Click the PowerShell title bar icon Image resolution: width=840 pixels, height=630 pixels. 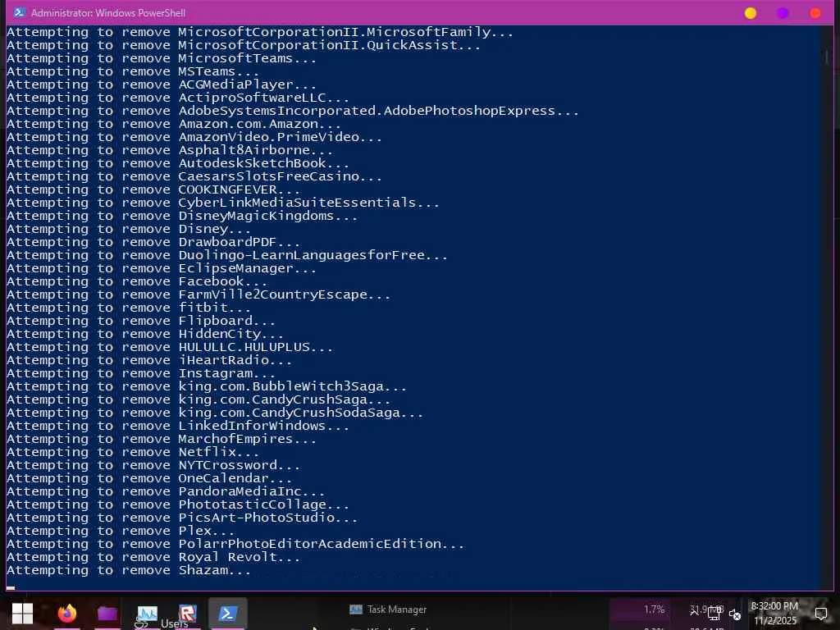coord(20,12)
